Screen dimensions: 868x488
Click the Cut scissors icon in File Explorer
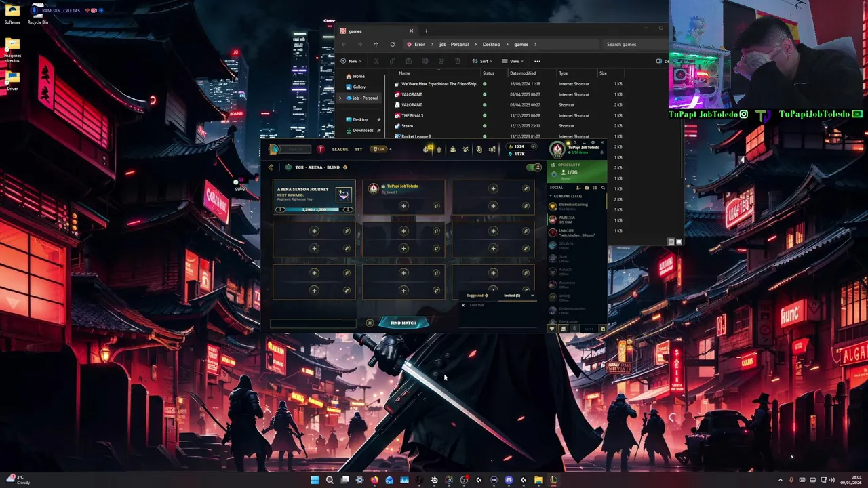click(x=376, y=61)
